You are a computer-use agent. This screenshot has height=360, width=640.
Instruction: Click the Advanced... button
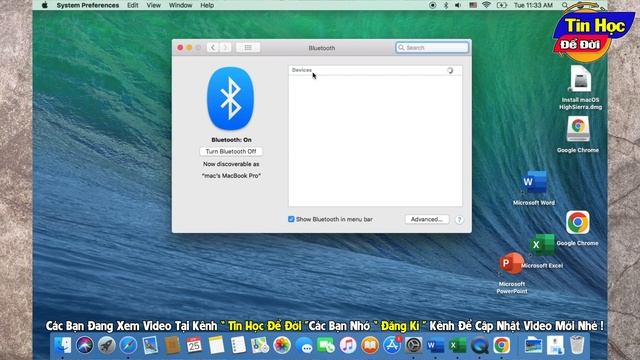pos(427,219)
